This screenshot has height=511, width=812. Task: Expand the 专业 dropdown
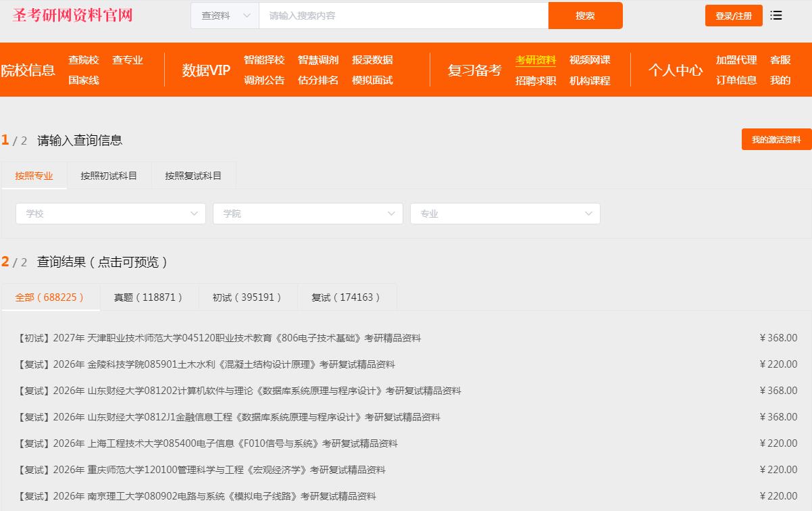point(505,214)
